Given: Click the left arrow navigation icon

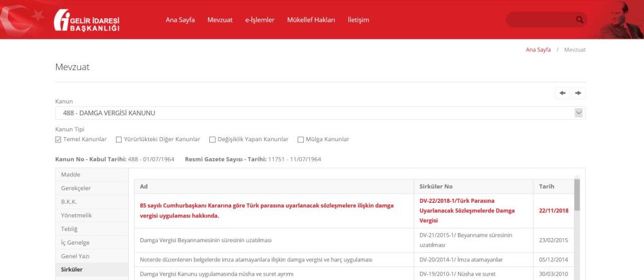Looking at the screenshot, I should tap(563, 93).
